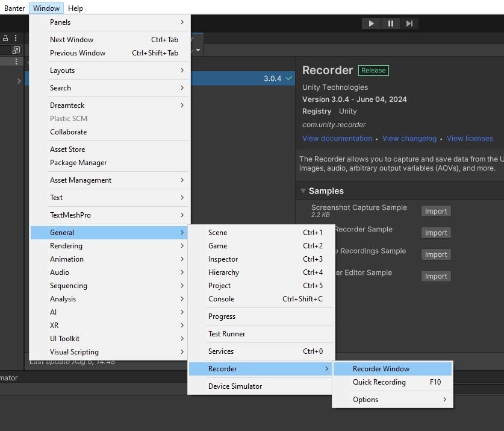Choose Collaborate from the Window menu
504x431 pixels.
110,132
